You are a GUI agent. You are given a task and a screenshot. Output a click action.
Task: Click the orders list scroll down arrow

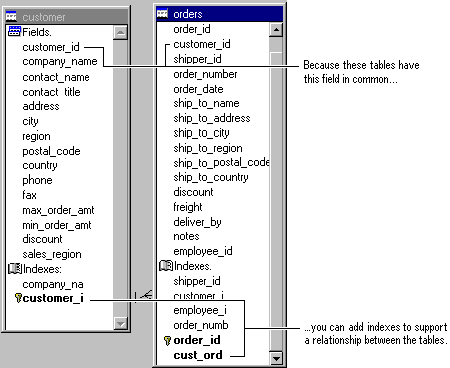point(276,358)
